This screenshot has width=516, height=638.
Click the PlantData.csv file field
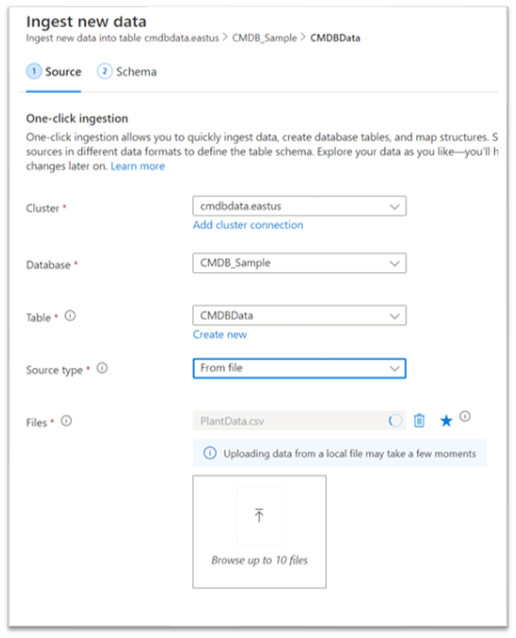(x=299, y=421)
